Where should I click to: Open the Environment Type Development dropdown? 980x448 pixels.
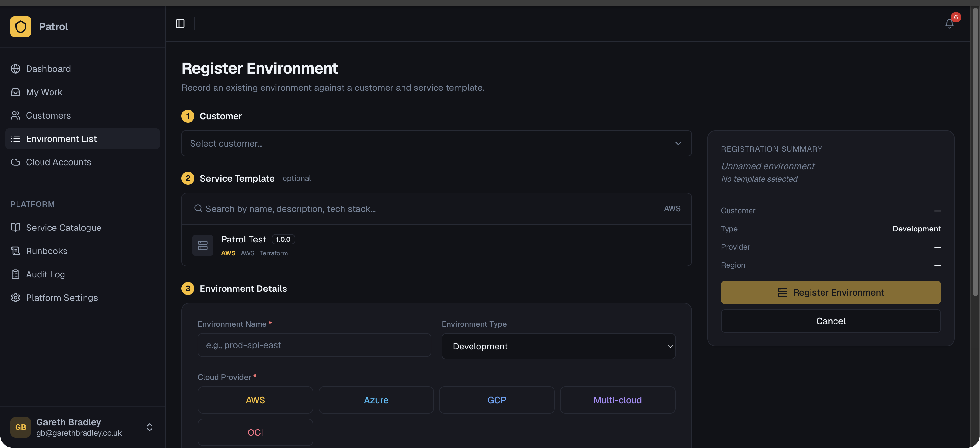click(558, 346)
